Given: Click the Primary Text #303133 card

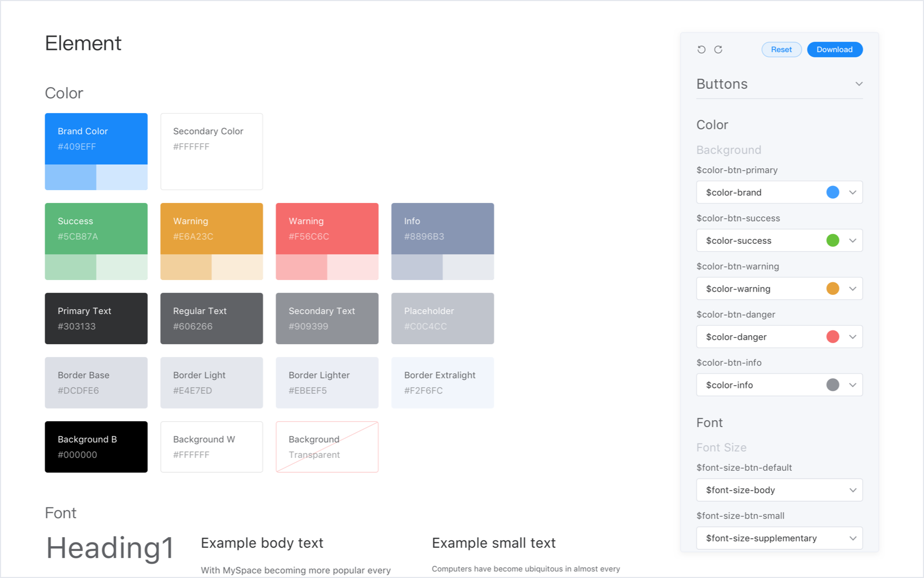Looking at the screenshot, I should point(96,318).
